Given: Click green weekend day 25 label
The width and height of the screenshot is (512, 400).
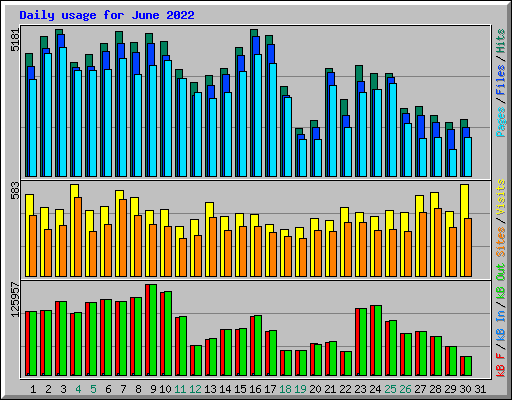Looking at the screenshot, I should (x=390, y=389).
